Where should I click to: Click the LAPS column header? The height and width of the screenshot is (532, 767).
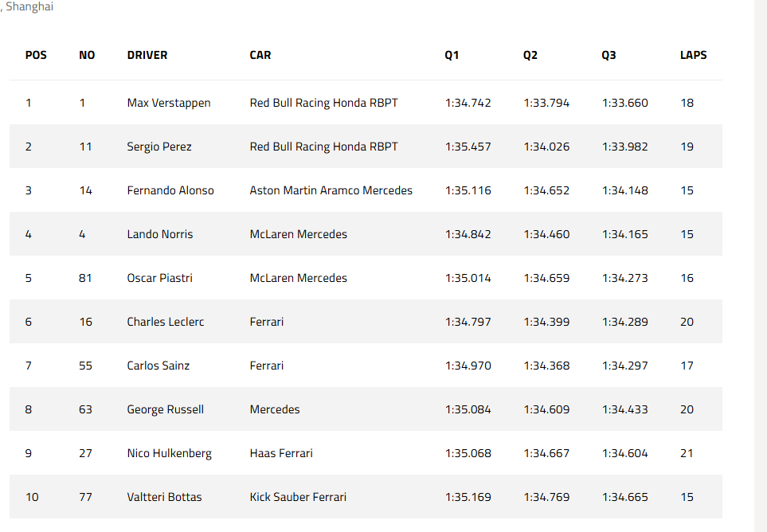tap(693, 55)
